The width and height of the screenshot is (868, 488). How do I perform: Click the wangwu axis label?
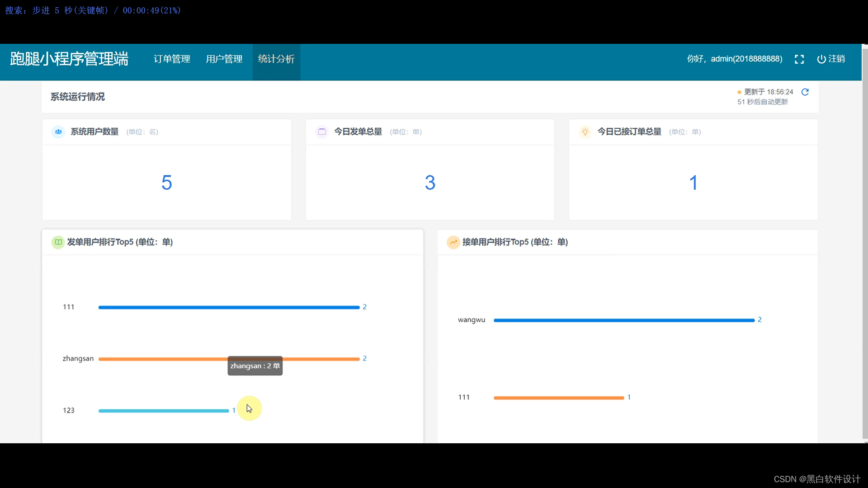pos(472,320)
